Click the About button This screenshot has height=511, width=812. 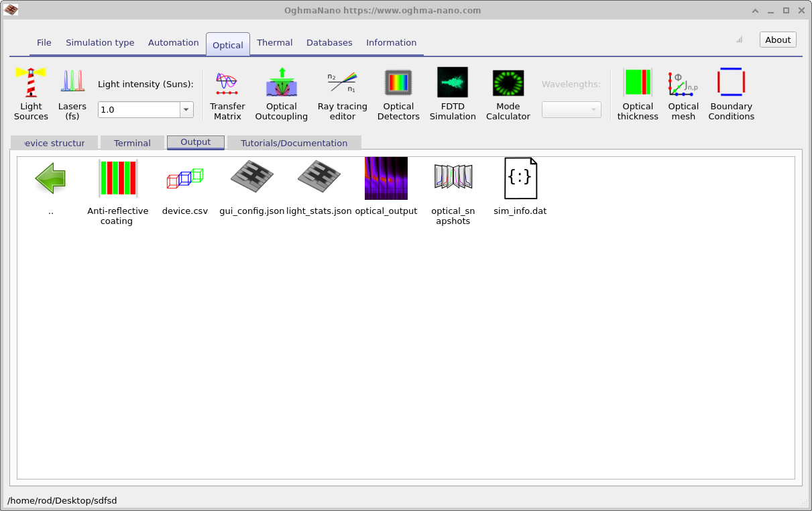point(778,40)
